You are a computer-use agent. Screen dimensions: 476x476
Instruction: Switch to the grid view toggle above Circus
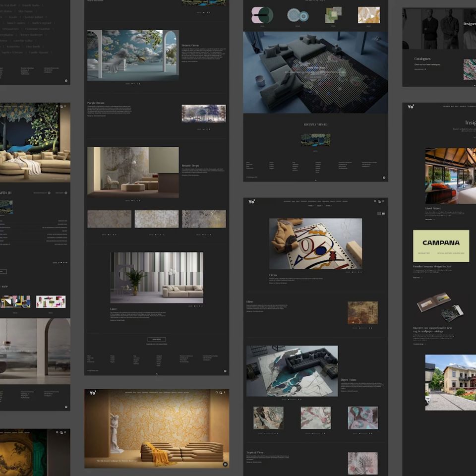[x=379, y=213]
